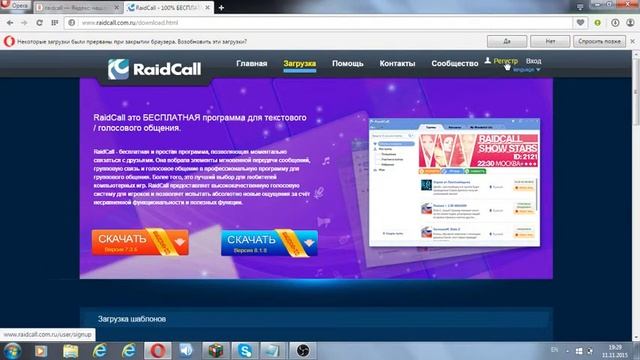Switch to the Yandex search tab
The width and height of the screenshot is (640, 360).
coord(78,8)
